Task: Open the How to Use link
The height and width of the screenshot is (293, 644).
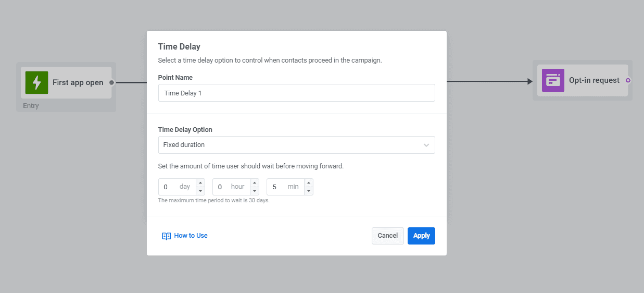Action: coord(191,236)
